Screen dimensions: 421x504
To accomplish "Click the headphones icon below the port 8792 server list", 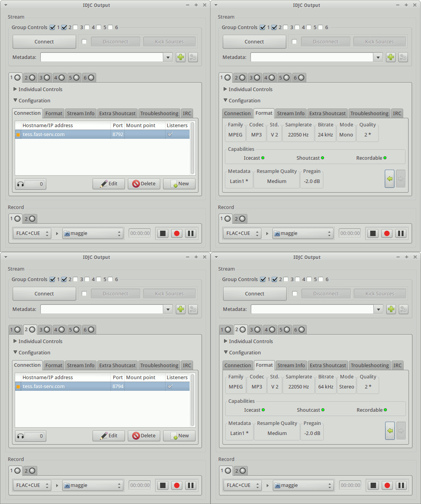I will click(x=21, y=184).
